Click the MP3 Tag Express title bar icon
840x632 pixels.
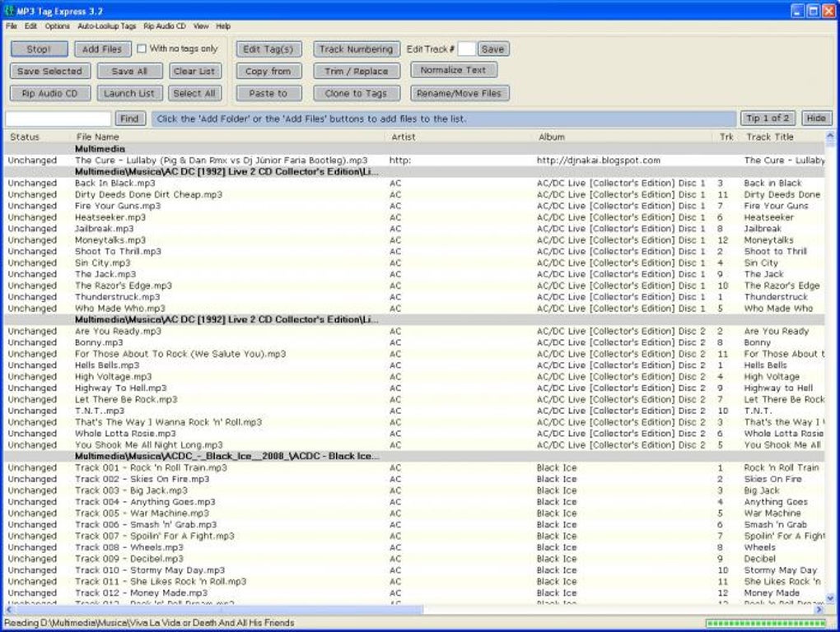click(x=9, y=11)
